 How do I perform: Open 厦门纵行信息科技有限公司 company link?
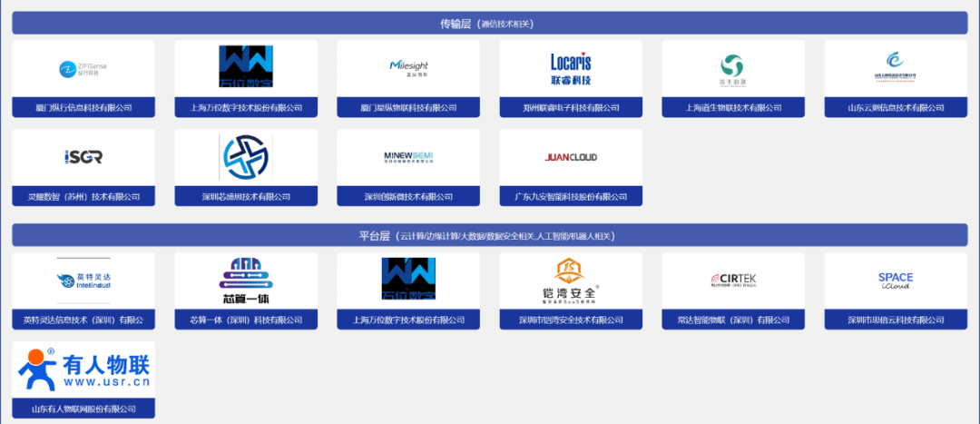pyautogui.click(x=83, y=107)
